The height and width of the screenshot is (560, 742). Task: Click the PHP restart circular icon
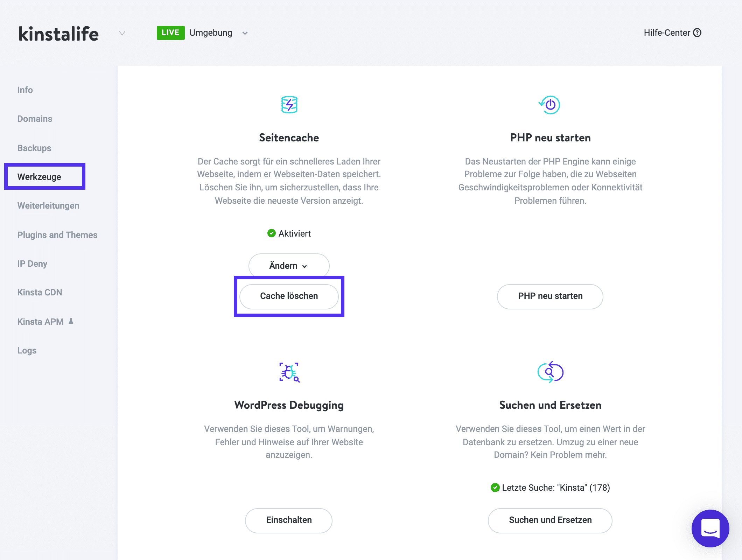point(549,105)
